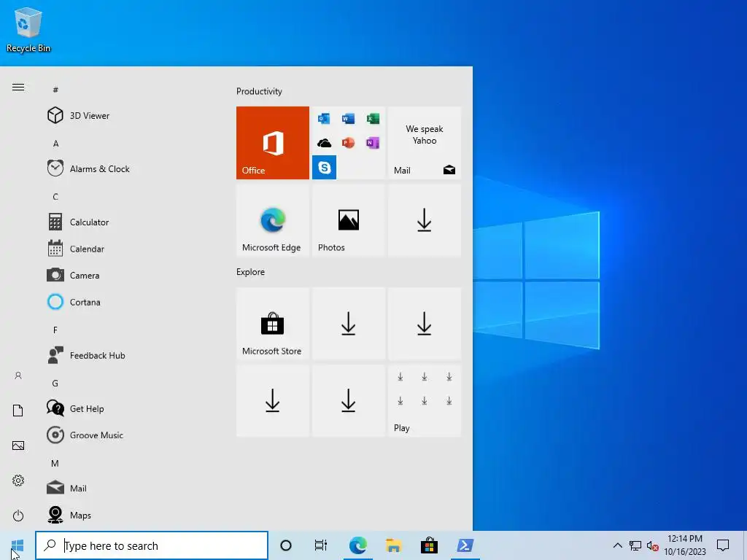Screen dimensions: 747x560
Task: Click the letter A section header
Action: tap(55, 144)
